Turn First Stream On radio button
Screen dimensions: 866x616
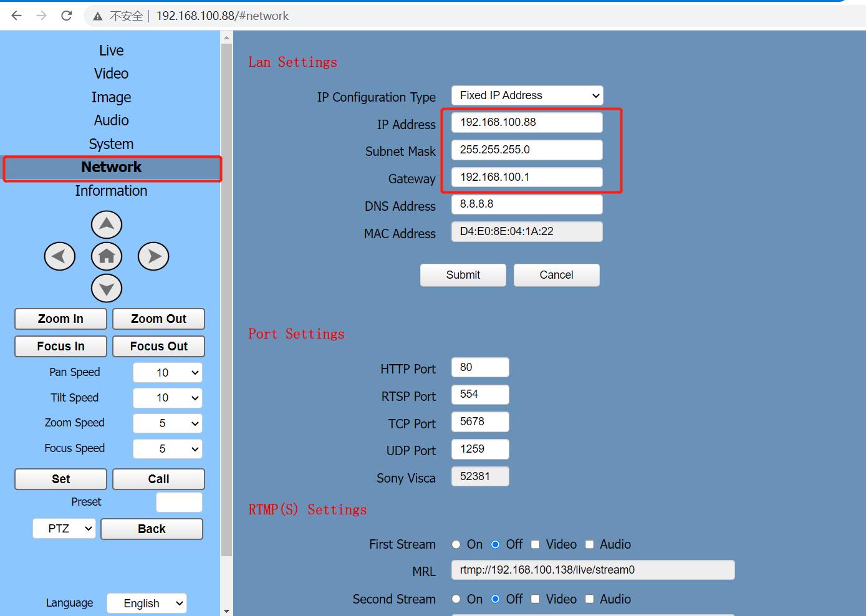456,544
